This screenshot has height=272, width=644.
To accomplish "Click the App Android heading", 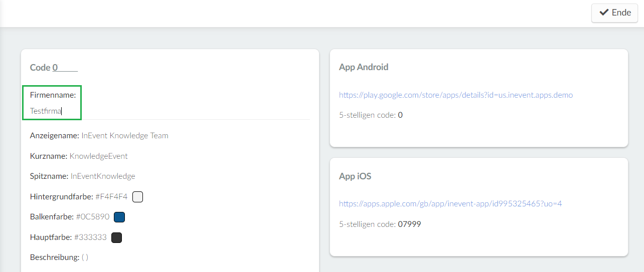I will pyautogui.click(x=364, y=67).
